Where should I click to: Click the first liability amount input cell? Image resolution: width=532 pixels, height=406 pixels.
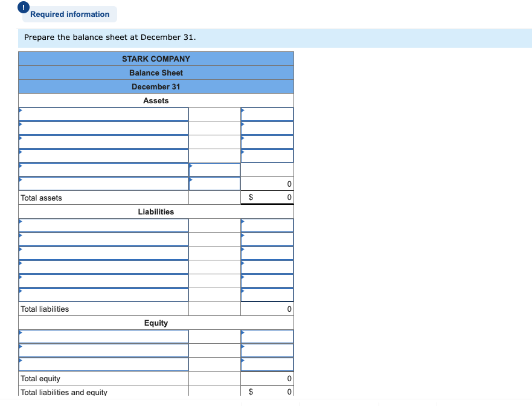[266, 225]
